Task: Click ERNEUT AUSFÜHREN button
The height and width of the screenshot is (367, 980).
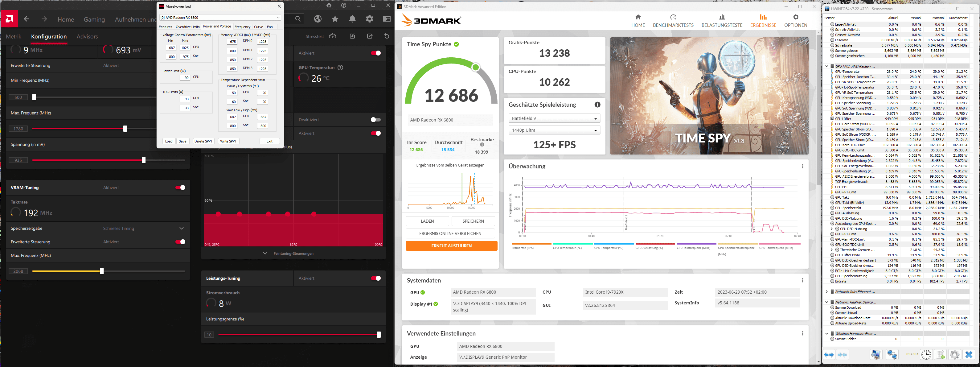Action: pos(452,246)
